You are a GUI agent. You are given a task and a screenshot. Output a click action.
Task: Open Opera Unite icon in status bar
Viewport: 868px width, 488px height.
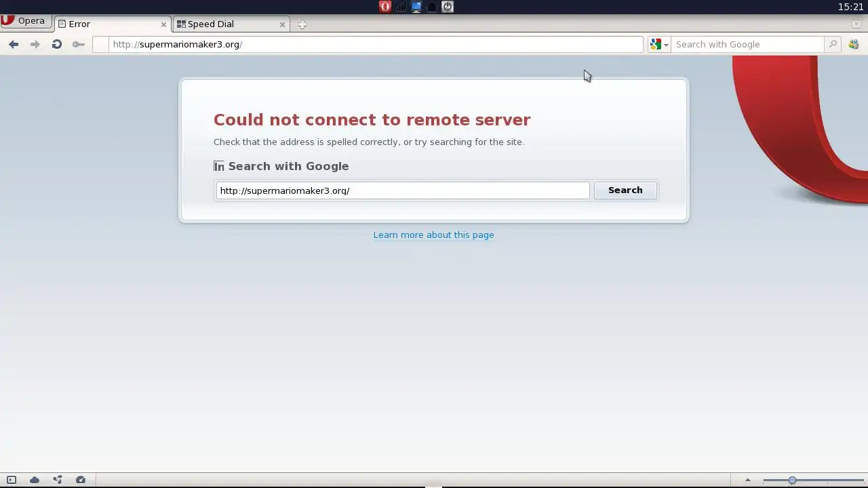tap(58, 480)
